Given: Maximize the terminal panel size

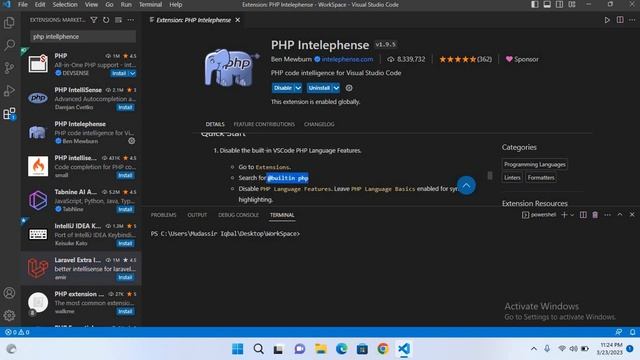Looking at the screenshot, I should coord(620,215).
